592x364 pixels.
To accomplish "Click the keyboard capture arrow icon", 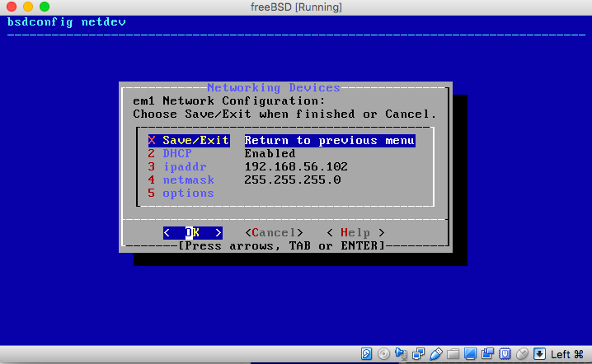I will click(x=539, y=354).
